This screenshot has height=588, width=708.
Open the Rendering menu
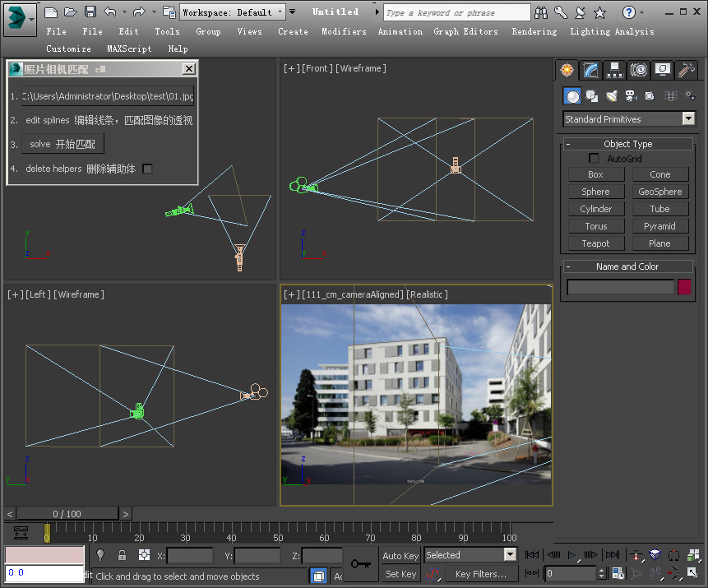tap(534, 31)
